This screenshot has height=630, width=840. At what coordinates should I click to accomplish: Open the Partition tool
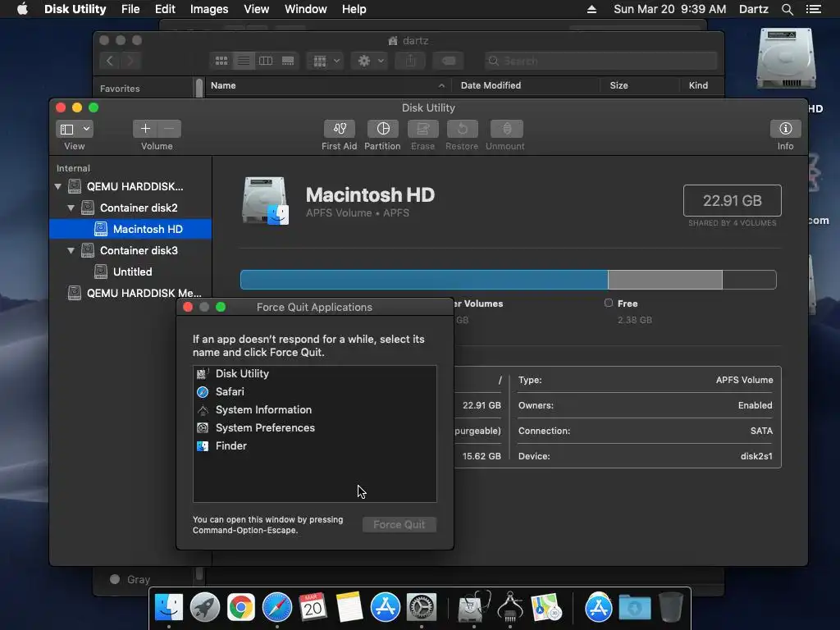tap(382, 129)
